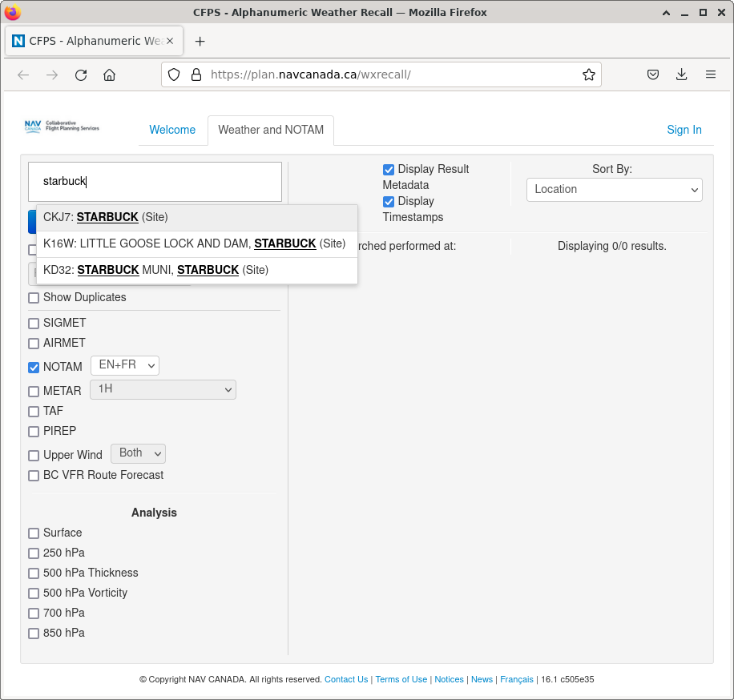Screen dimensions: 734x700
Task: Go back to the previous page
Action: pyautogui.click(x=23, y=74)
